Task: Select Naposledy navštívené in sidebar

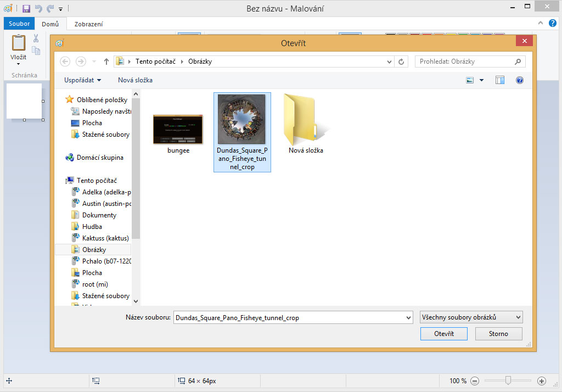Action: click(101, 111)
